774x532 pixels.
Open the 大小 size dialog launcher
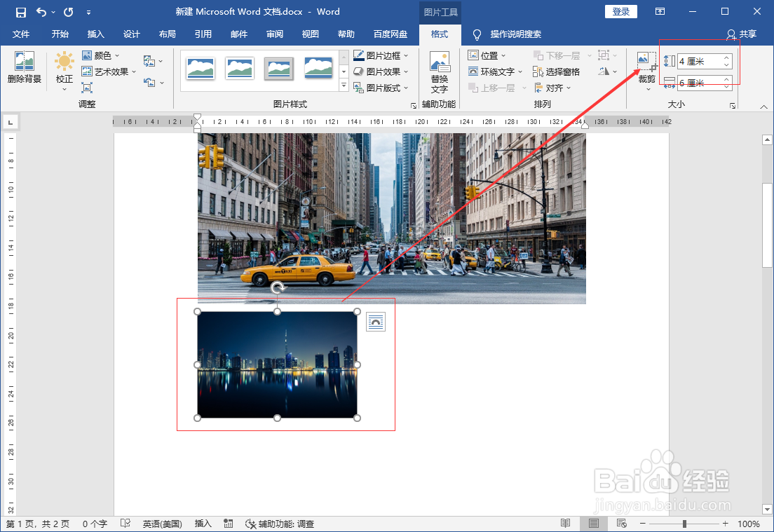pos(733,106)
